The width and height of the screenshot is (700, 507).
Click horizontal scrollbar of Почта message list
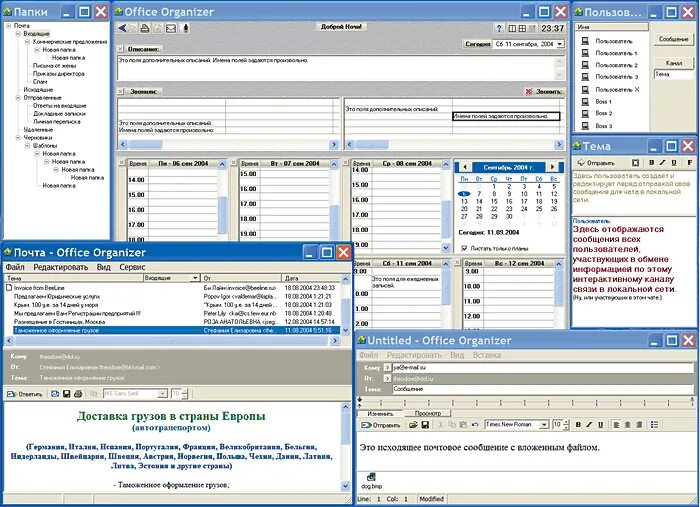(x=172, y=341)
